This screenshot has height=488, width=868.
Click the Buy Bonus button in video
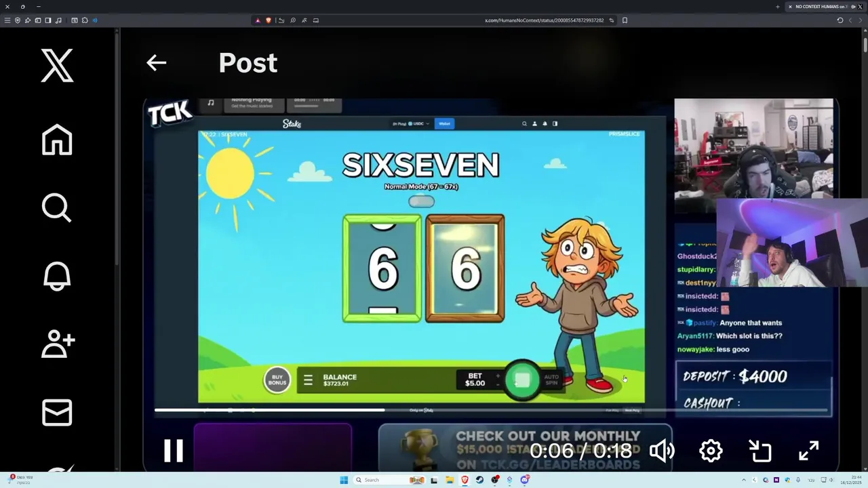(x=277, y=380)
